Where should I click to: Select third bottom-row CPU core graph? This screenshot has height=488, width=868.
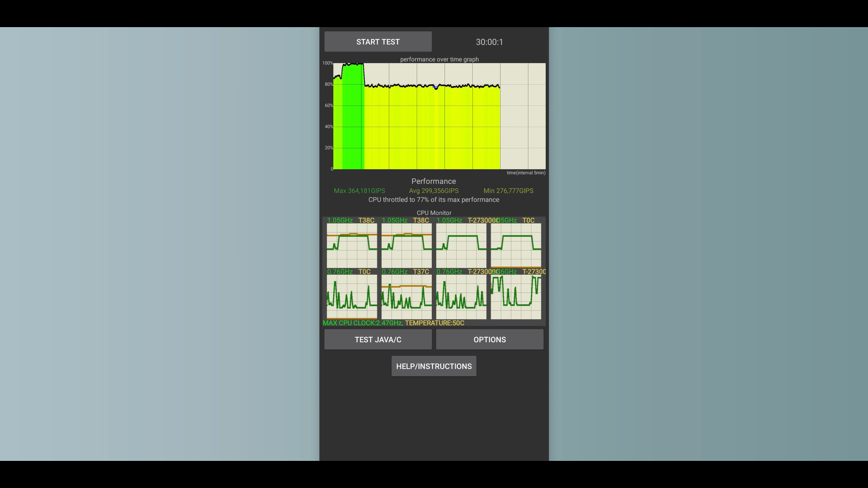click(x=461, y=297)
